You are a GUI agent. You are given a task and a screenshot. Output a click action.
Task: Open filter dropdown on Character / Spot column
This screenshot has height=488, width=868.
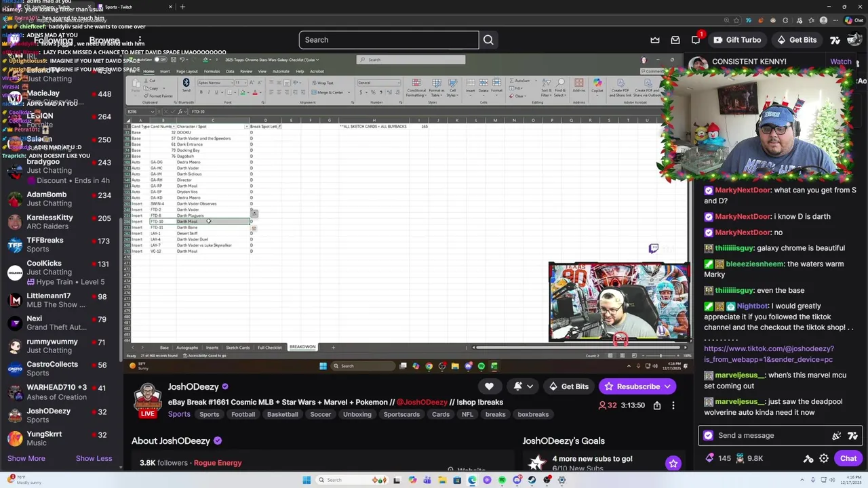[247, 127]
